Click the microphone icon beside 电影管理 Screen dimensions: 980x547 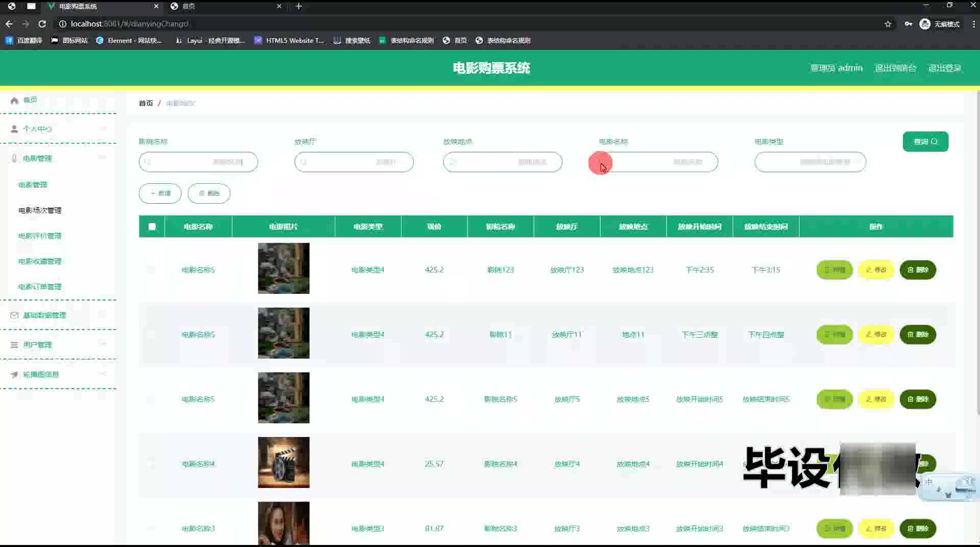tap(14, 159)
